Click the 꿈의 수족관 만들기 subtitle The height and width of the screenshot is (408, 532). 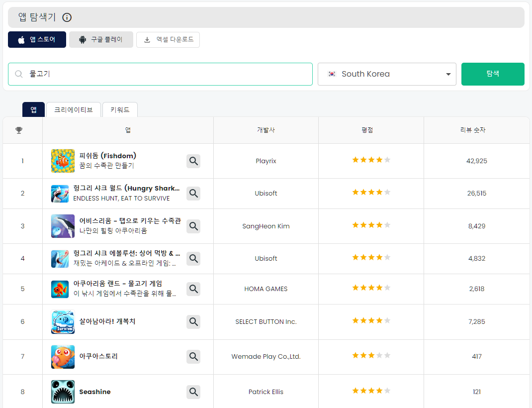tap(106, 166)
